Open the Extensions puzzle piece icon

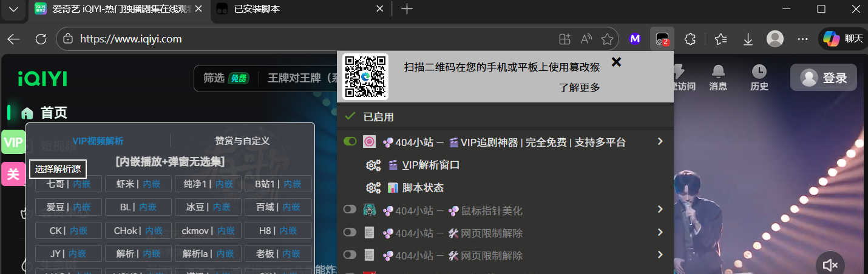[x=690, y=39]
